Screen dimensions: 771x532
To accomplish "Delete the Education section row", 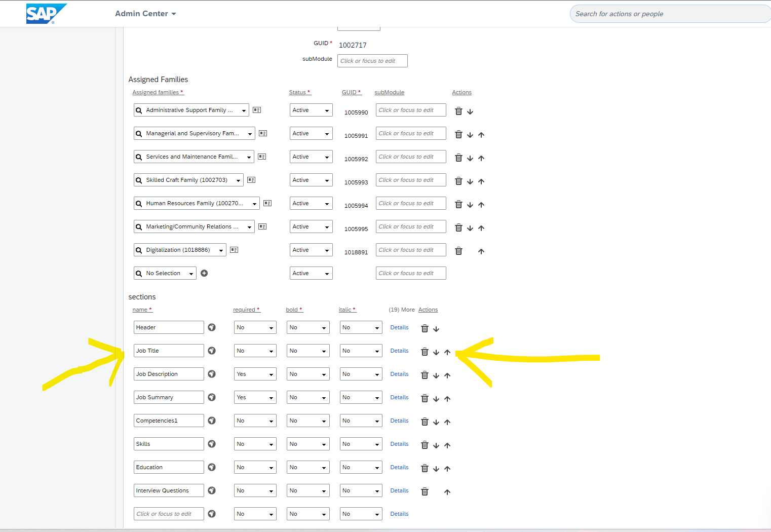I will pyautogui.click(x=425, y=468).
